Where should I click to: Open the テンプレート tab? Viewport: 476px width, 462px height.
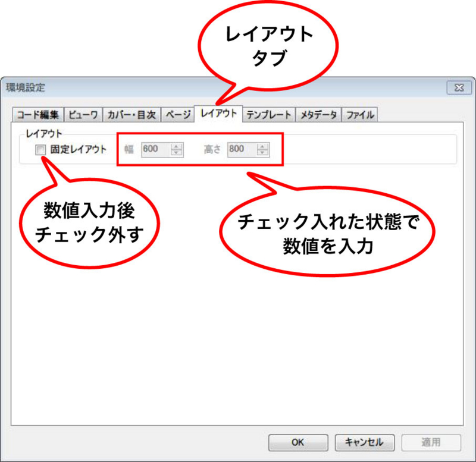pyautogui.click(x=269, y=115)
